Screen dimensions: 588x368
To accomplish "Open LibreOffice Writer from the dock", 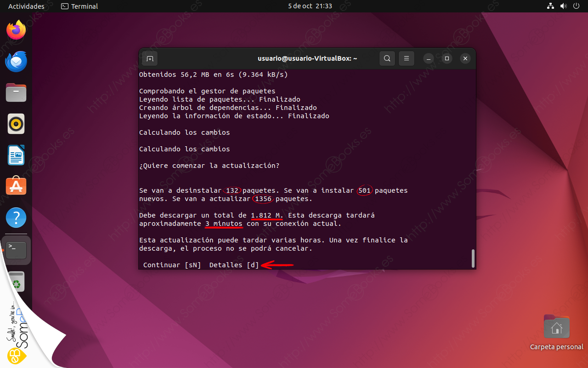I will [16, 155].
